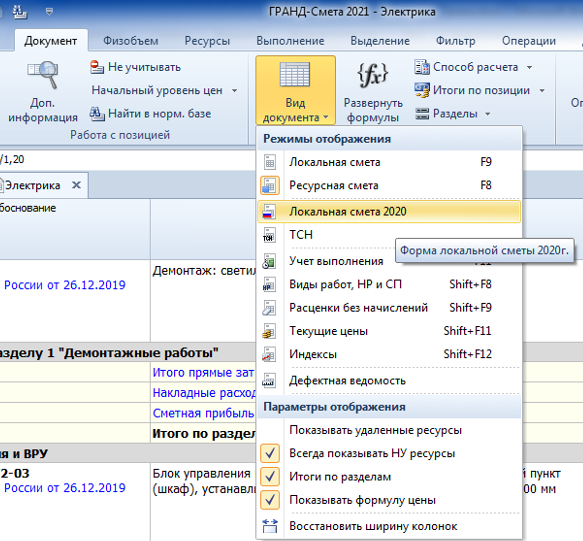The height and width of the screenshot is (541, 583).
Task: Click the Вид документа table icon
Action: [295, 75]
